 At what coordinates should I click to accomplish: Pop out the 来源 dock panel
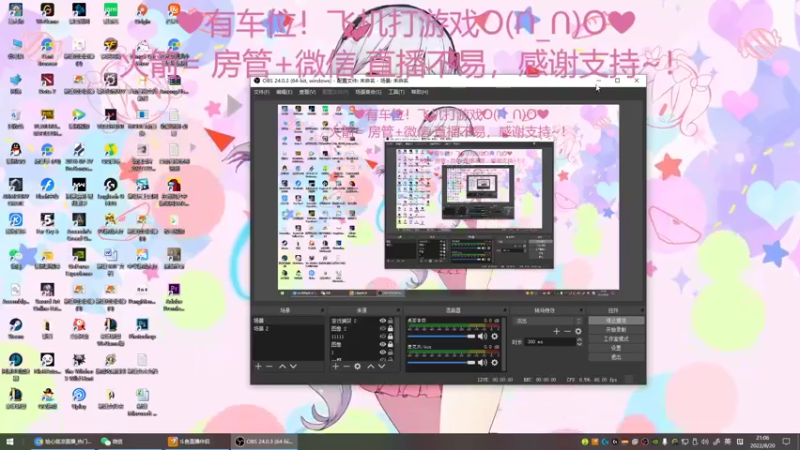pos(398,310)
